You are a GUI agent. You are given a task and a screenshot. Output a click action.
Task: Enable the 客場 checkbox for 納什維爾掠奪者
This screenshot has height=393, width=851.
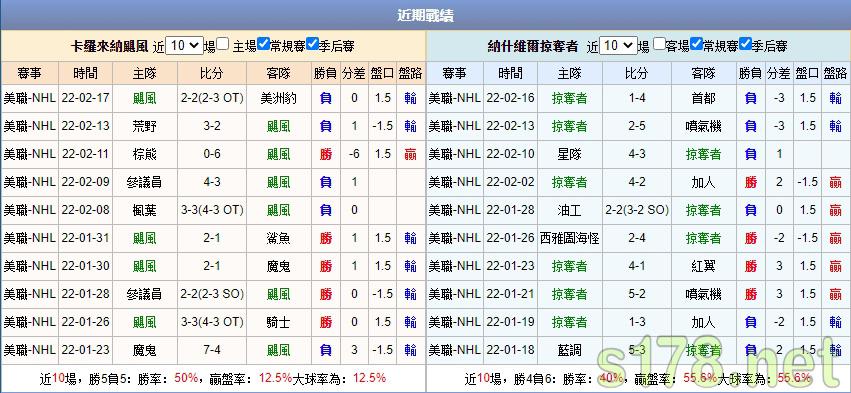tap(659, 44)
